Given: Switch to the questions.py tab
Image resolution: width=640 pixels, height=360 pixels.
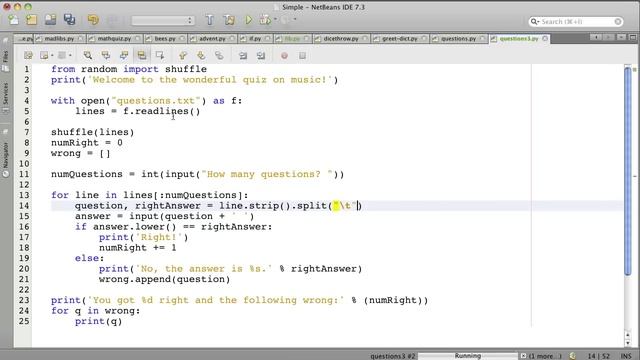Looking at the screenshot, I should tap(458, 39).
